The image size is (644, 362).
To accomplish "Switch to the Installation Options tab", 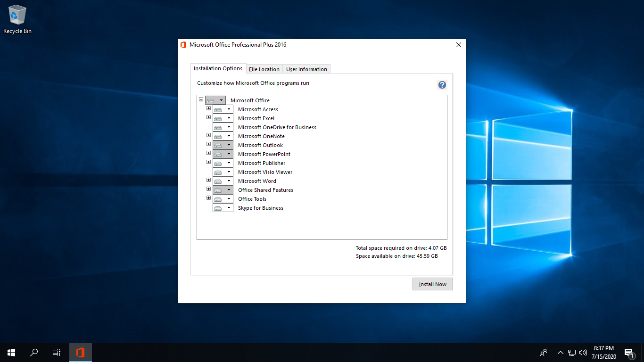I will (x=218, y=68).
